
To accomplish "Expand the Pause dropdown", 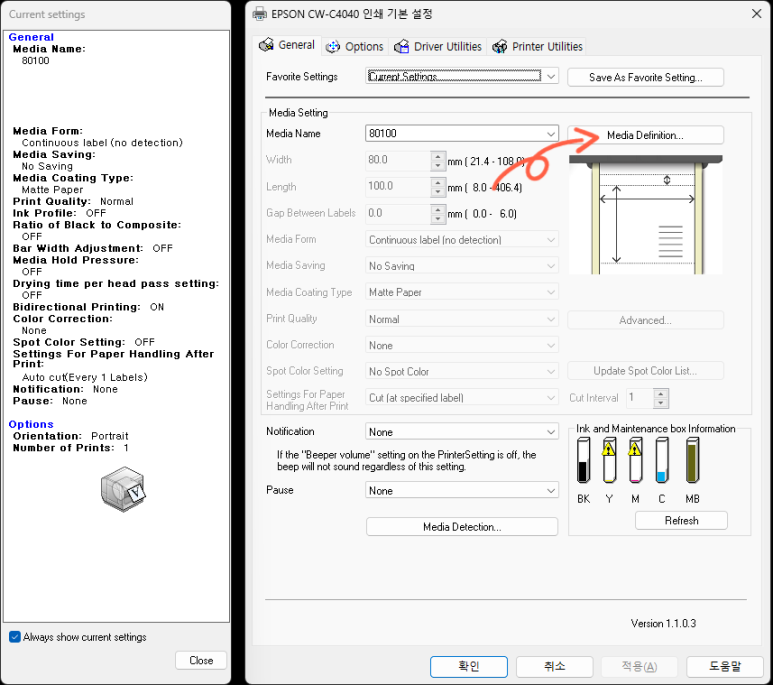I will click(x=462, y=491).
